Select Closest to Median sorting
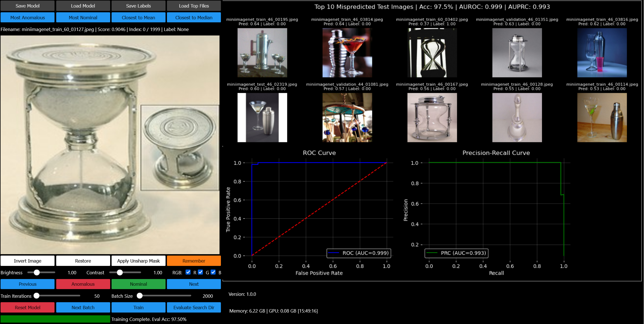The width and height of the screenshot is (644, 324). click(x=194, y=18)
